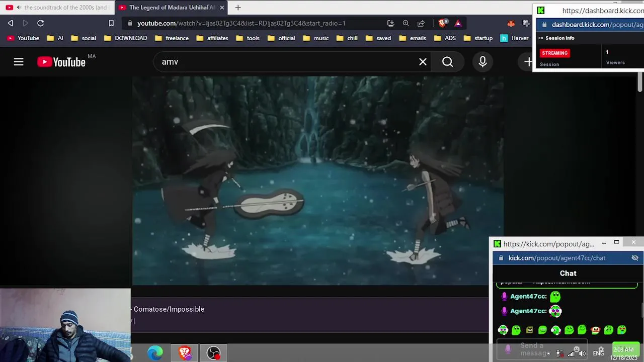Switch input language via ENG indicator
The width and height of the screenshot is (644, 362).
click(x=598, y=353)
